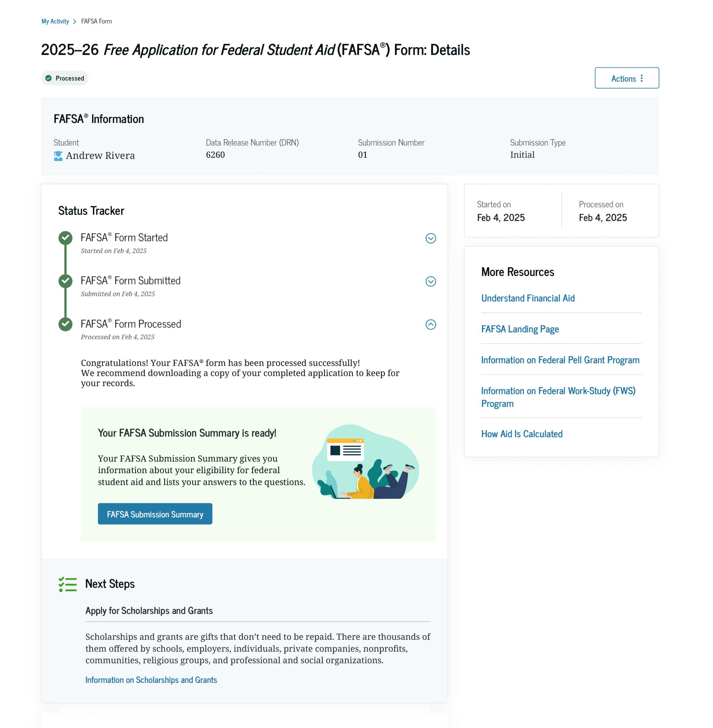Collapse the FAFSA Form Processed section
Screen dimensions: 713x728
tap(431, 324)
